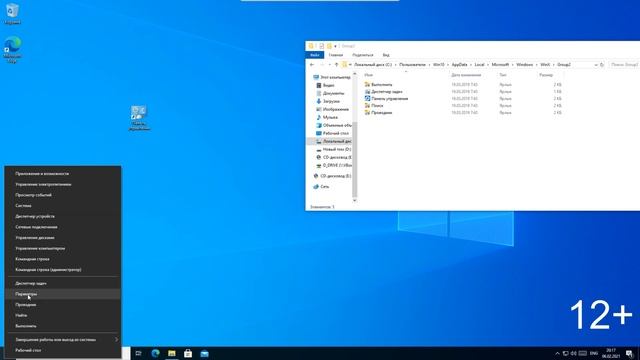
Task: Choose 'Управление дисками' in Win+X menu
Action: [x=63, y=238]
